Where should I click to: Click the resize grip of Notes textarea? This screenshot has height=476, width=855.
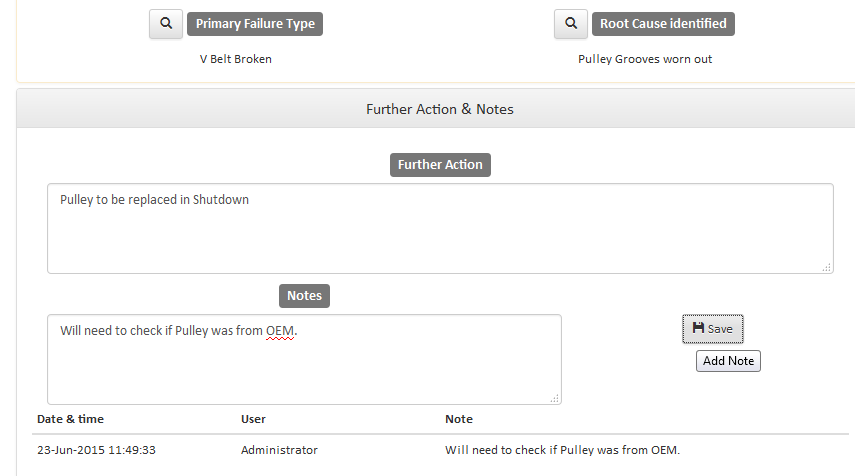coord(555,398)
